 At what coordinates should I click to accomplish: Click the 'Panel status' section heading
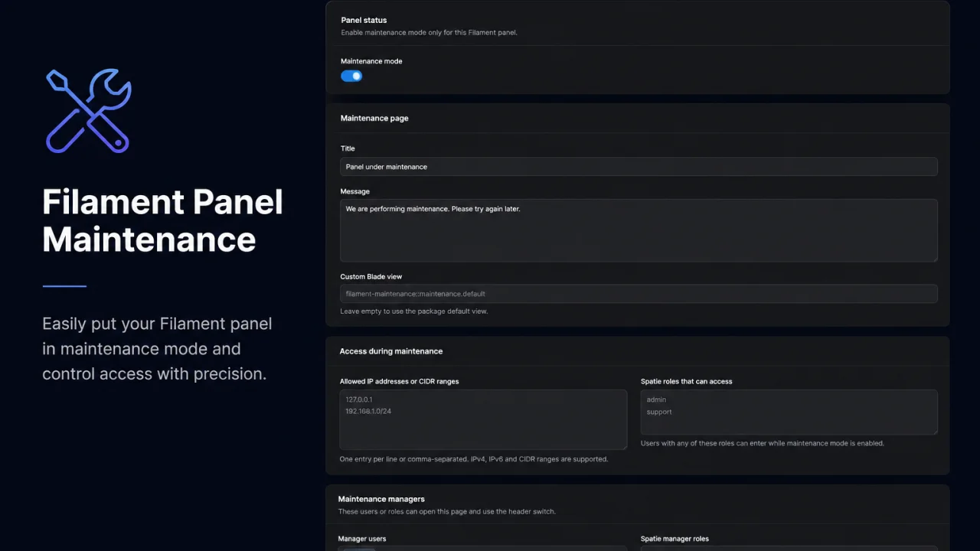[364, 20]
